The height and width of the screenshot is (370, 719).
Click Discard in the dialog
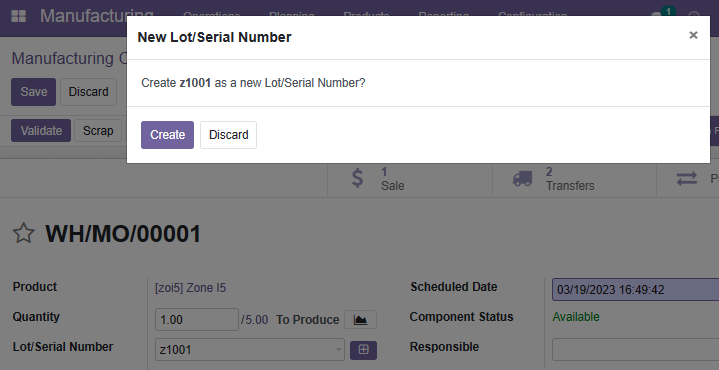click(228, 135)
